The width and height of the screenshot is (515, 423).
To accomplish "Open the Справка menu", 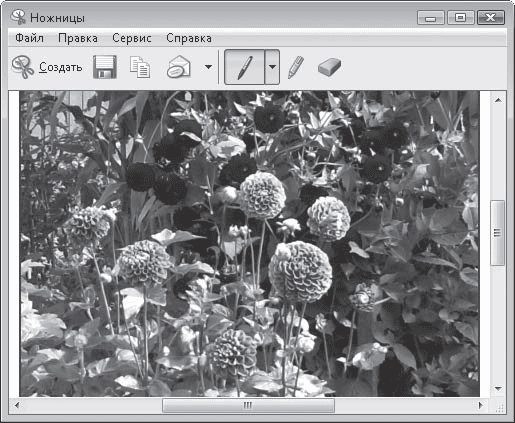I will (x=189, y=38).
